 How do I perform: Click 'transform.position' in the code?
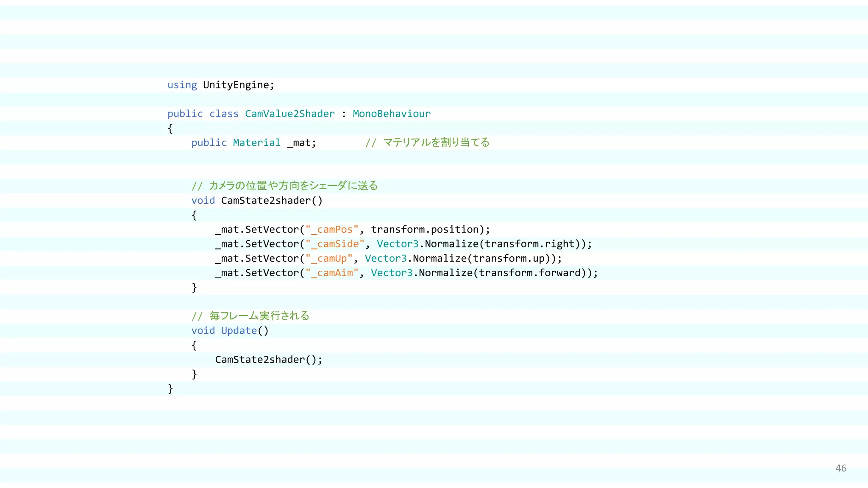click(x=425, y=230)
